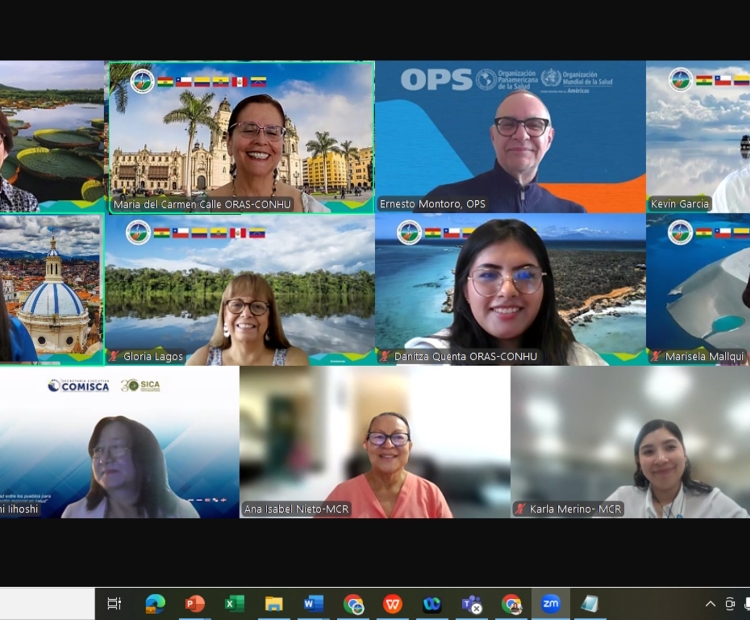
Task: Click the muted microphone icon beside Gloria Lagos
Action: [x=114, y=357]
